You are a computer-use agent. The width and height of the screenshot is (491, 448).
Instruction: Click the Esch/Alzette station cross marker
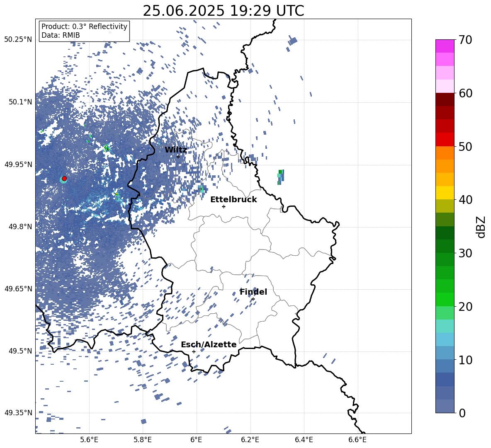pyautogui.click(x=194, y=351)
